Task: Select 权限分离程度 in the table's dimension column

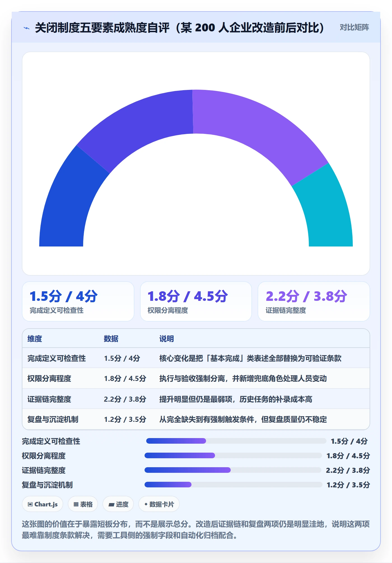Action: tap(49, 378)
